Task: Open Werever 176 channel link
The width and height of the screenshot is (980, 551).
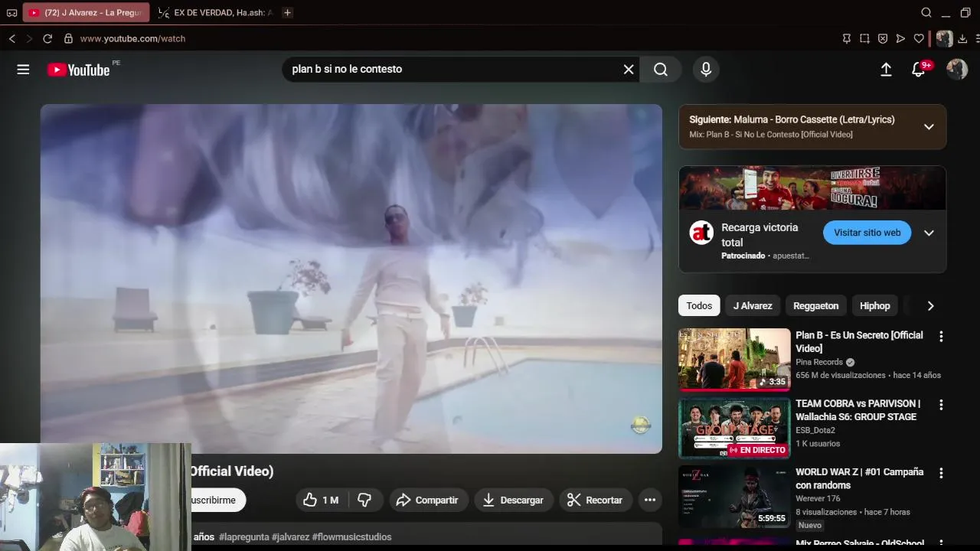Action: pos(818,499)
